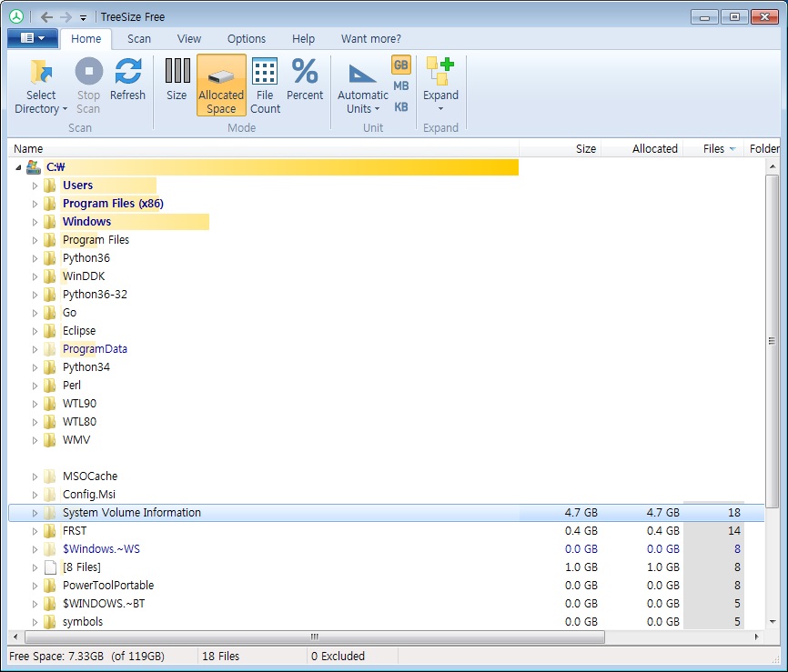Click the vertical scrollbar down arrow
The image size is (788, 672).
click(773, 622)
